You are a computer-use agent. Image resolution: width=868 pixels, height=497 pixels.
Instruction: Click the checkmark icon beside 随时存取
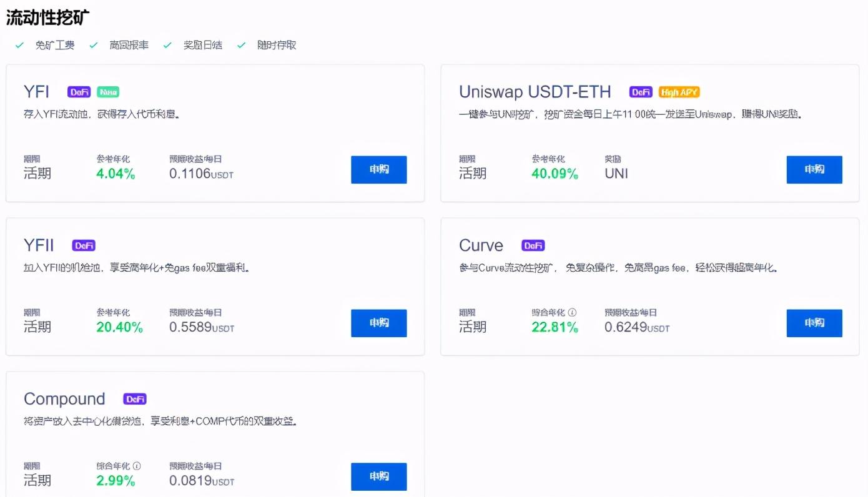click(242, 45)
